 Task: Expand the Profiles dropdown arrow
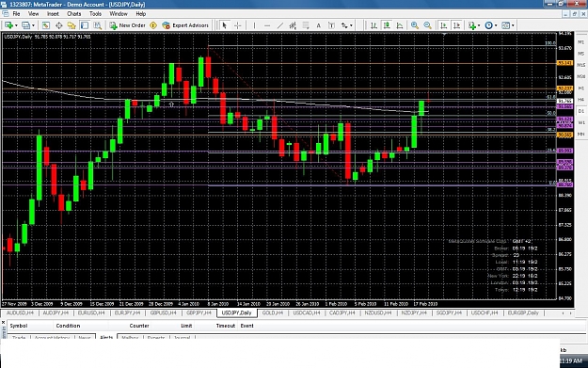point(33,25)
